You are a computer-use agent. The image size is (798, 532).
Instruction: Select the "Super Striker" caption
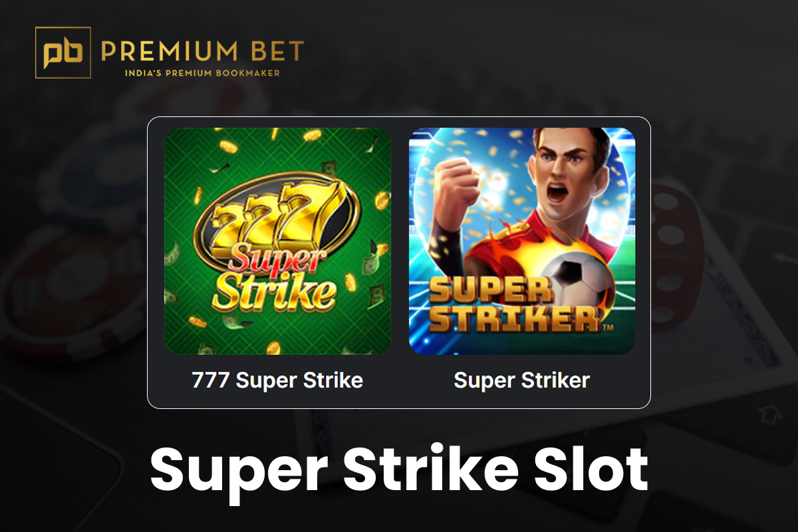(x=522, y=380)
